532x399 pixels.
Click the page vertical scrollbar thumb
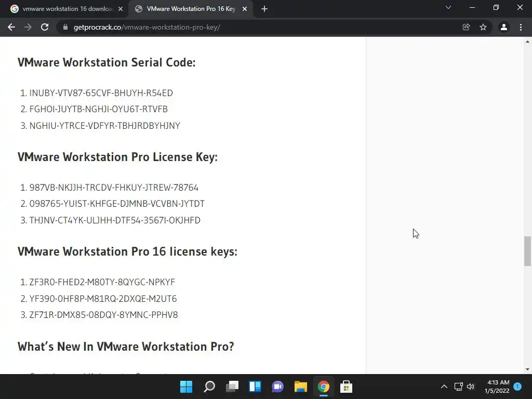click(x=527, y=251)
